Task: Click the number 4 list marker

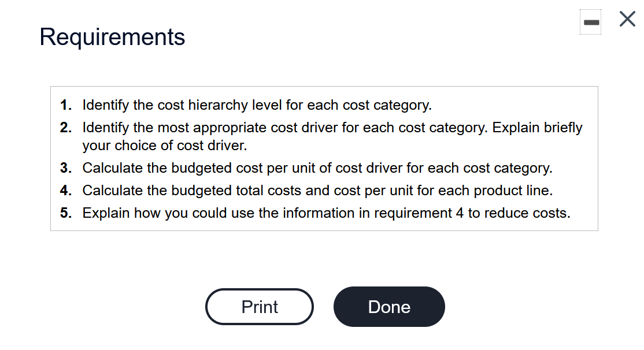Action: [x=65, y=191]
